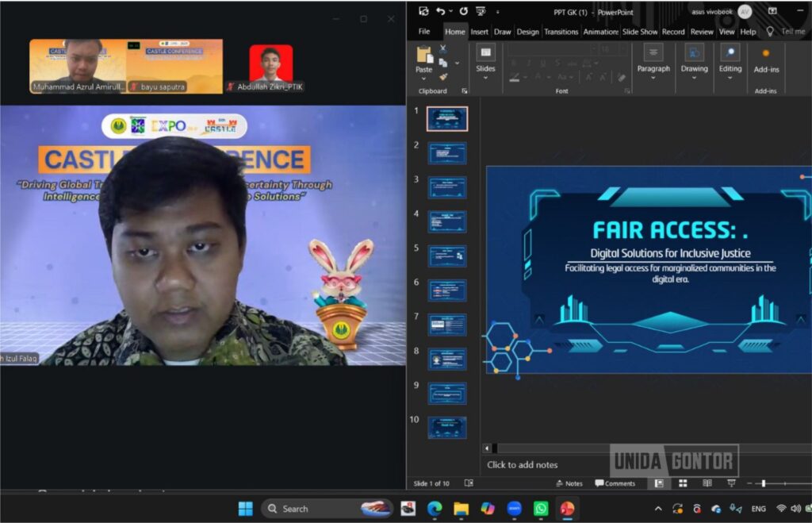Expand the Editing group dropdown

tap(730, 78)
